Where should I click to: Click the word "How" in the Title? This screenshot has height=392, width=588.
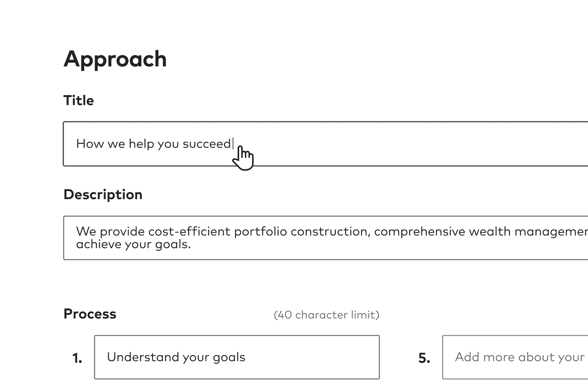click(x=90, y=144)
